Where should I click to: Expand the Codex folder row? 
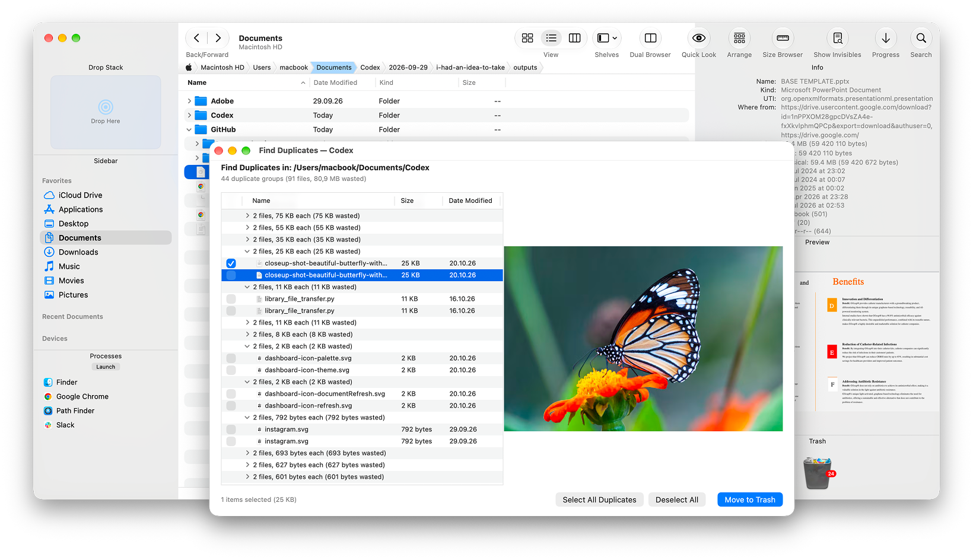pos(189,116)
